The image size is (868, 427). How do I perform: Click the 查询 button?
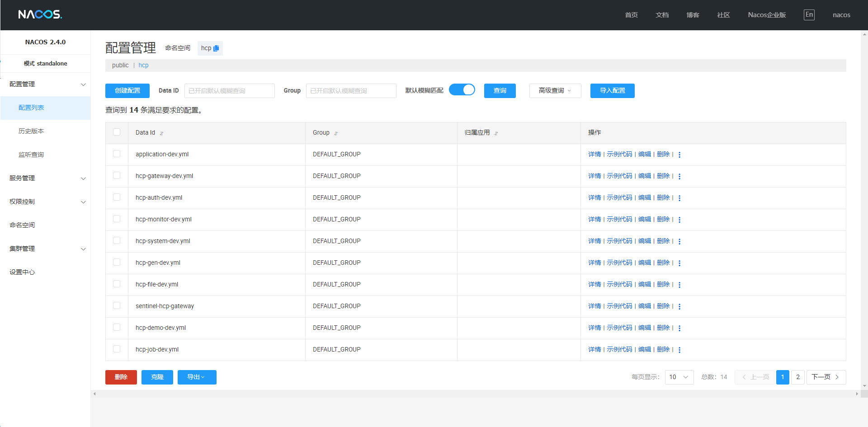500,91
